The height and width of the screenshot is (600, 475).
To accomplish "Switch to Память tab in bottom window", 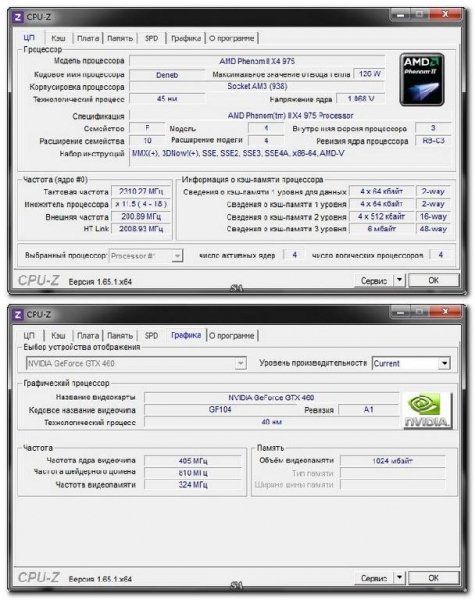I will [120, 336].
